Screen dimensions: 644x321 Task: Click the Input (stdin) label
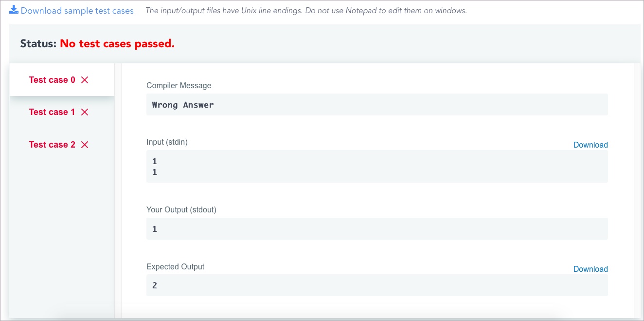pyautogui.click(x=167, y=142)
